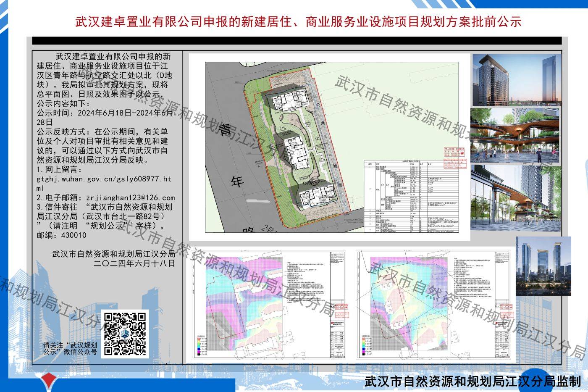Click the zrjianghan123@126.com email address
This screenshot has height=392, width=588.
pyautogui.click(x=130, y=197)
